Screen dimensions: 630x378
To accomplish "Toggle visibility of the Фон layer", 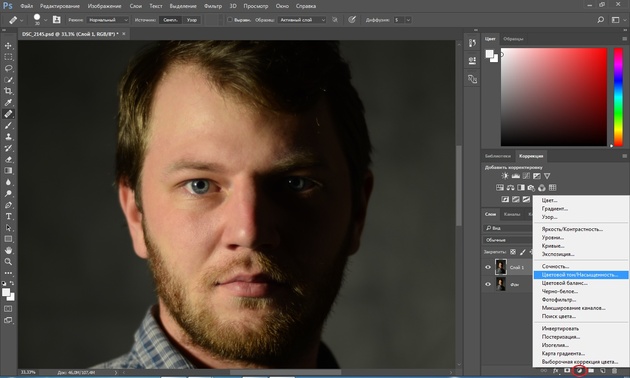I will (x=488, y=284).
